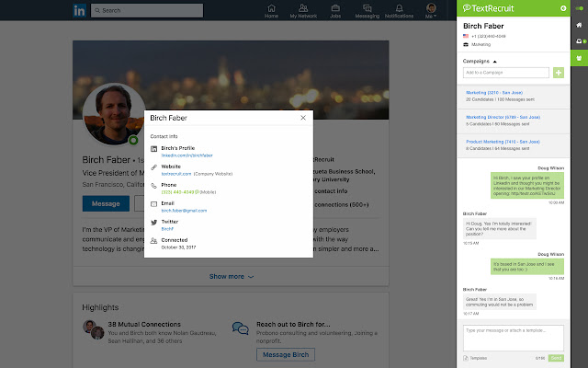Image resolution: width=588 pixels, height=368 pixels.
Task: Open the TextRecruit inbox icon with badge
Action: pos(581,41)
